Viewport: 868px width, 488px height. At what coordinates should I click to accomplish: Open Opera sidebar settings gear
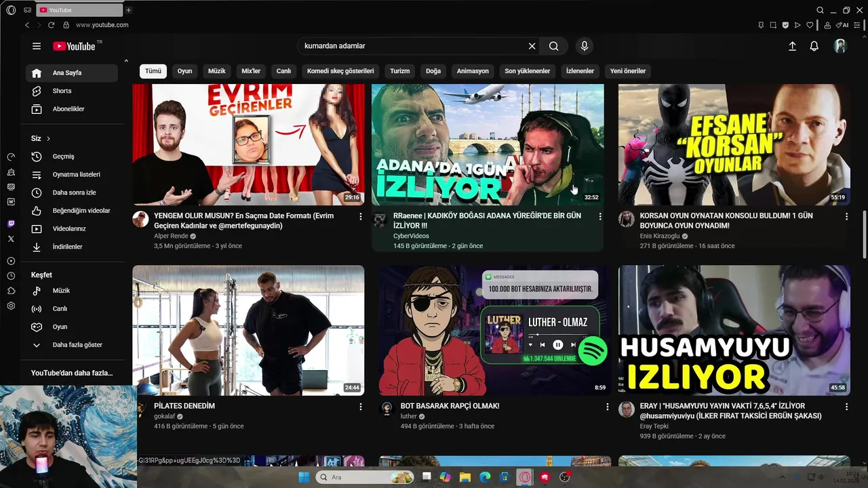click(x=11, y=306)
